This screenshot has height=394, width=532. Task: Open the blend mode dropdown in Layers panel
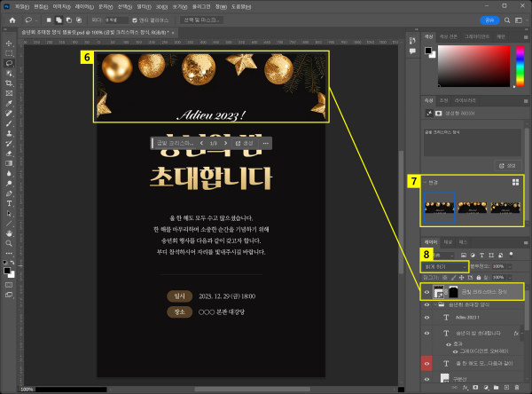(445, 266)
